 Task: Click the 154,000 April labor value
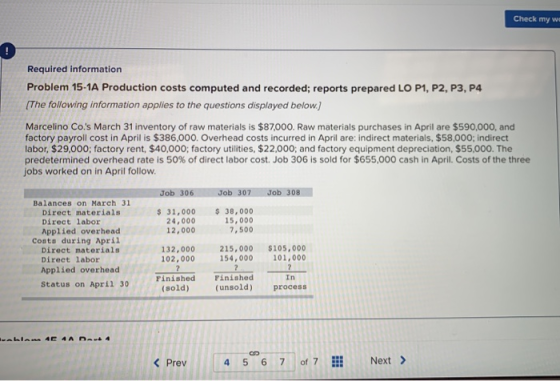pos(236,258)
